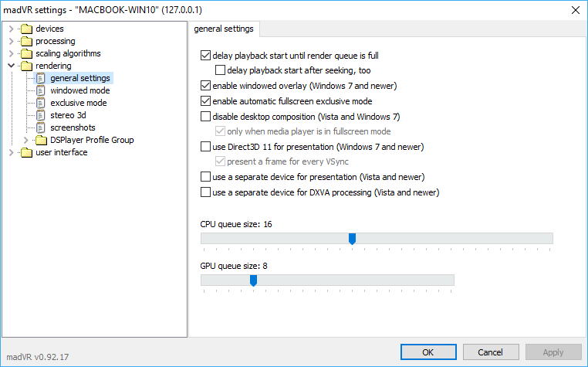Expand the user interface tree node
This screenshot has width=588, height=367.
pyautogui.click(x=11, y=152)
